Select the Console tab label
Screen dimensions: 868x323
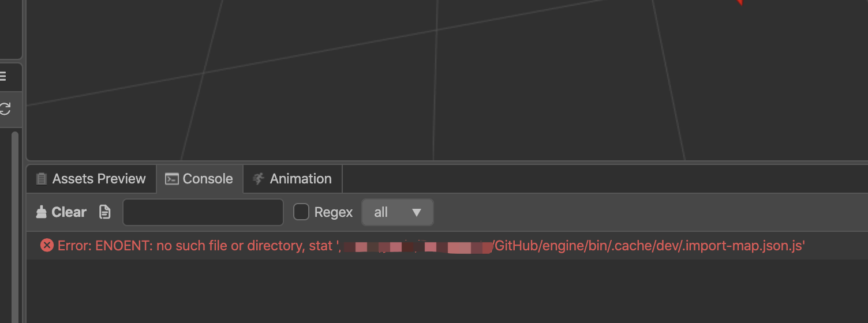click(208, 179)
